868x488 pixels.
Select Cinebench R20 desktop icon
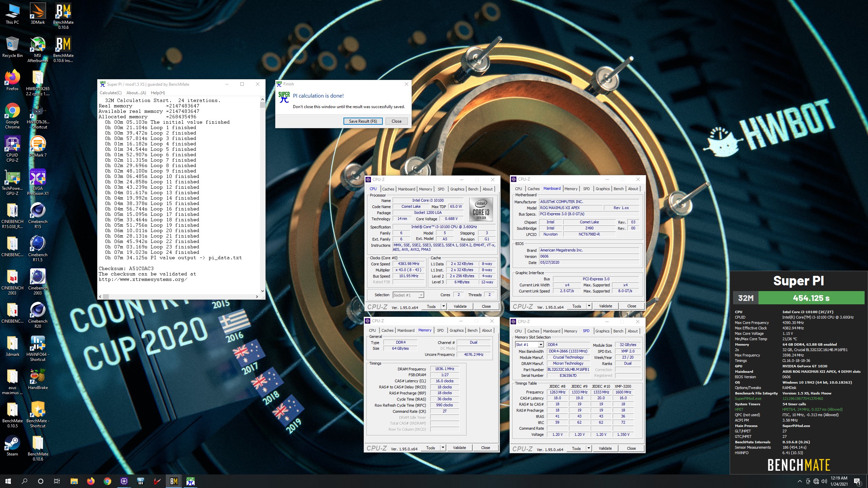point(38,315)
